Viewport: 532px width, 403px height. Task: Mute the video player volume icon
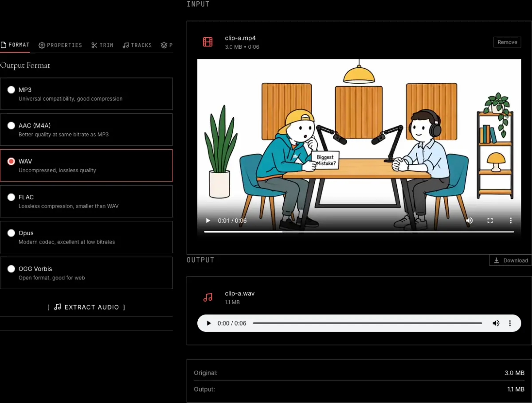click(x=469, y=221)
